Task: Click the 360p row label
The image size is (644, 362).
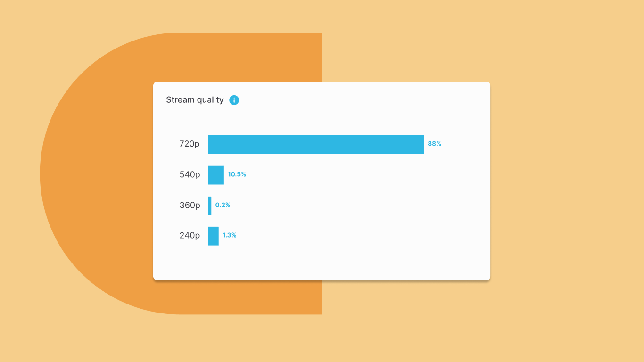Action: [190, 206]
